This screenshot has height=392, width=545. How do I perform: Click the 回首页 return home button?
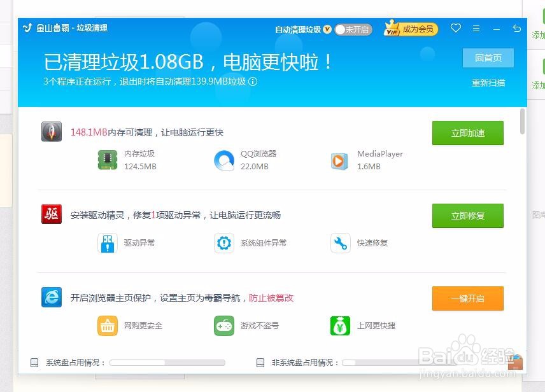pyautogui.click(x=487, y=58)
